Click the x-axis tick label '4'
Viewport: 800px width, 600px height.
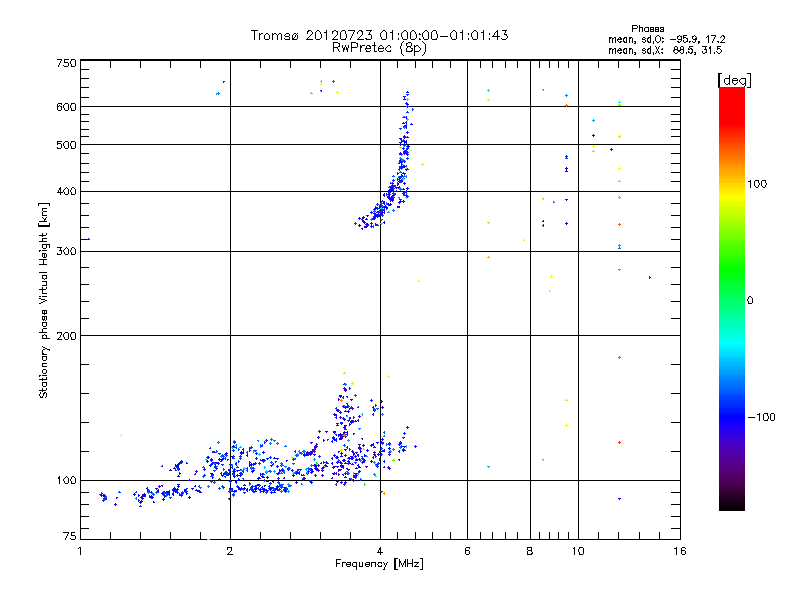(380, 551)
